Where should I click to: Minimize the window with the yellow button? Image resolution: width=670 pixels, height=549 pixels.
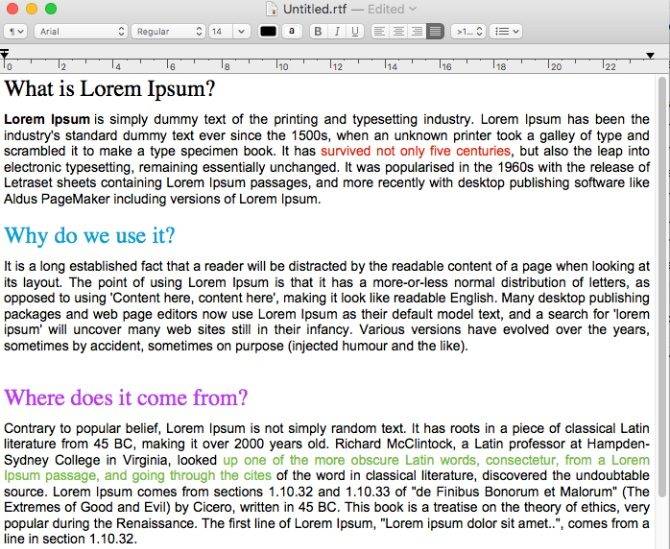(x=32, y=9)
